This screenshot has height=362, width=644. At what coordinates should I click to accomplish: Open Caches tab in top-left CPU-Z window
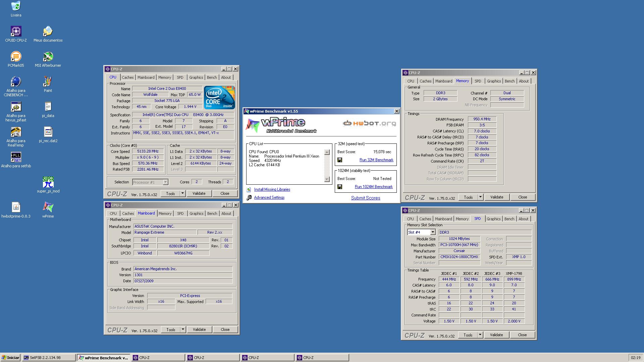point(127,77)
